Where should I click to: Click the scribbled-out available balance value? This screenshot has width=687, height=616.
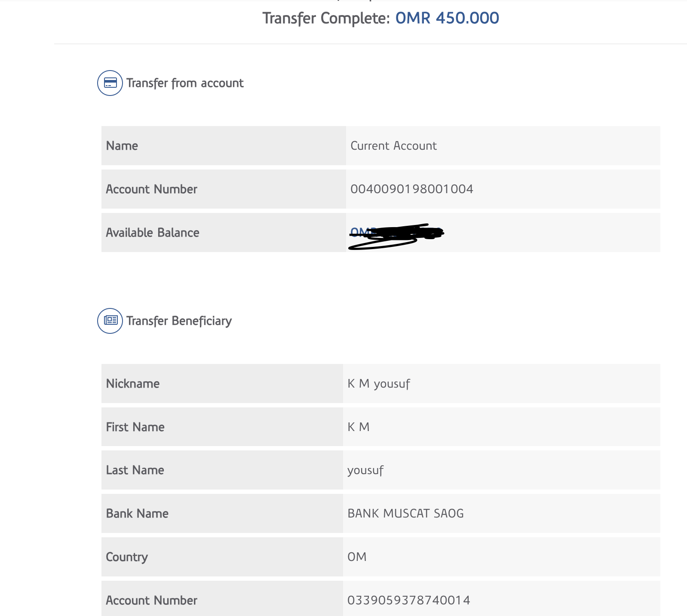tap(396, 234)
